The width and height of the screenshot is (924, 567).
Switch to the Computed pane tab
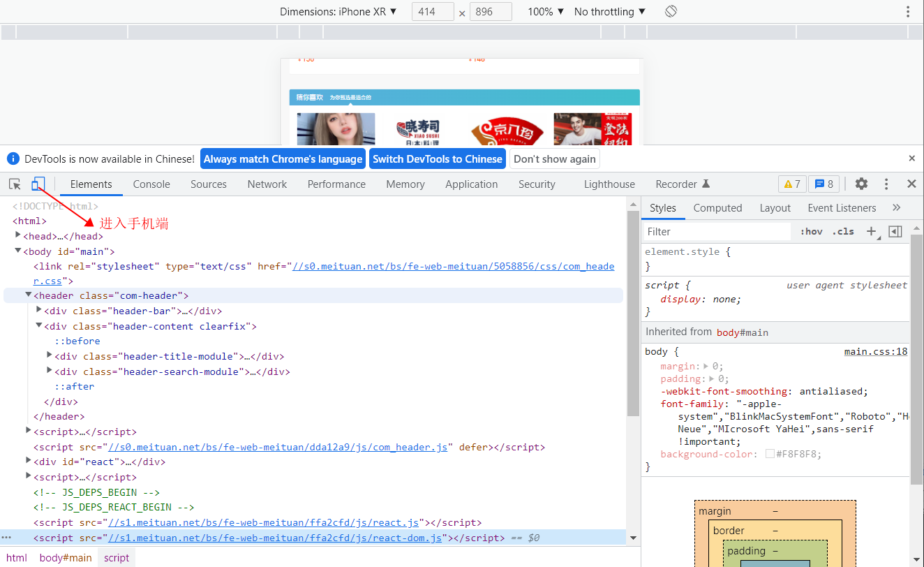coord(718,208)
